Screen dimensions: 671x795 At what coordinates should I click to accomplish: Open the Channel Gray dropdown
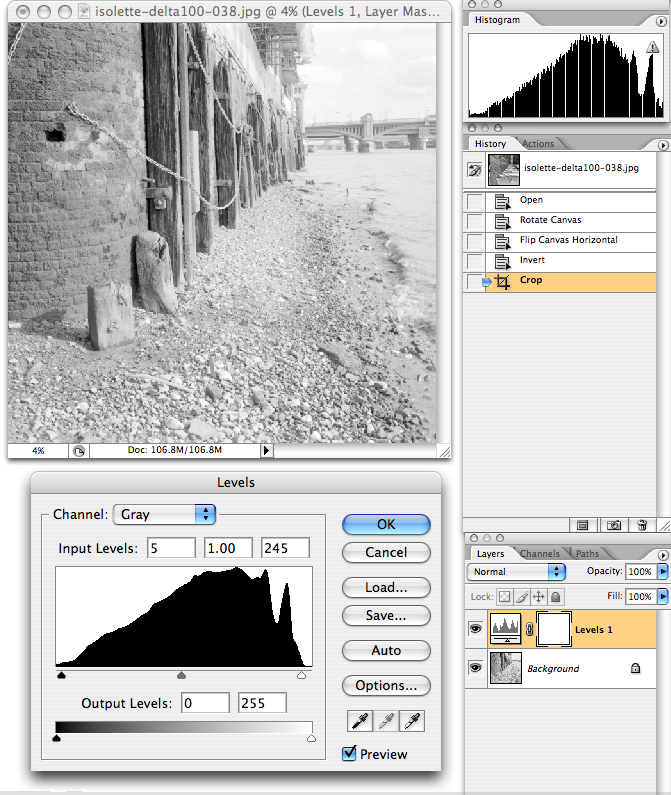pos(164,514)
